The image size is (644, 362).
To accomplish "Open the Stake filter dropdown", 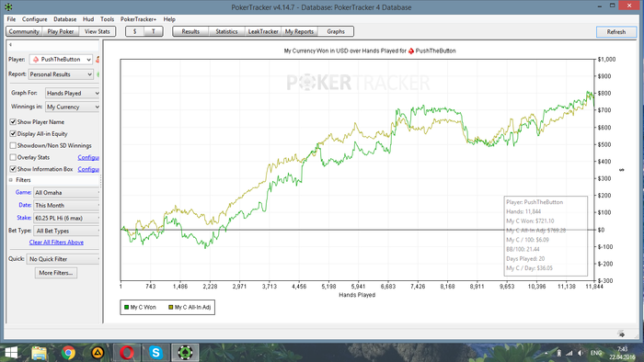I will point(66,218).
